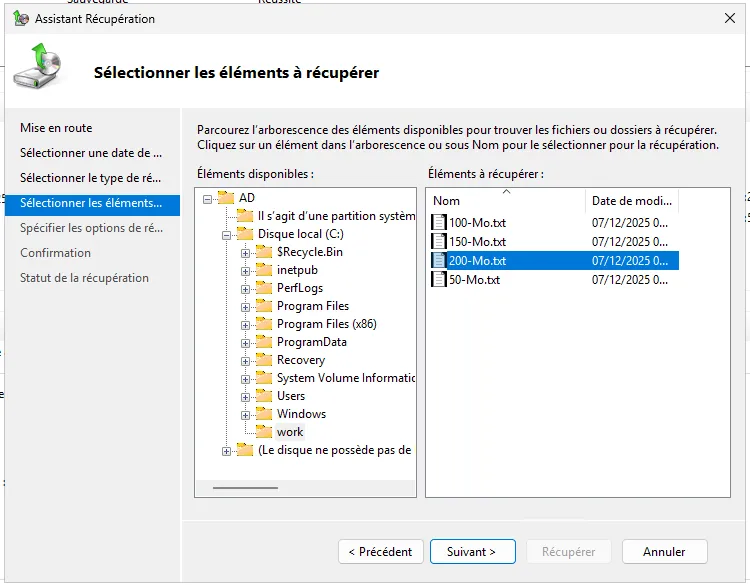Viewport: 750px width, 585px height.
Task: Click the Suivant button
Action: (x=472, y=552)
